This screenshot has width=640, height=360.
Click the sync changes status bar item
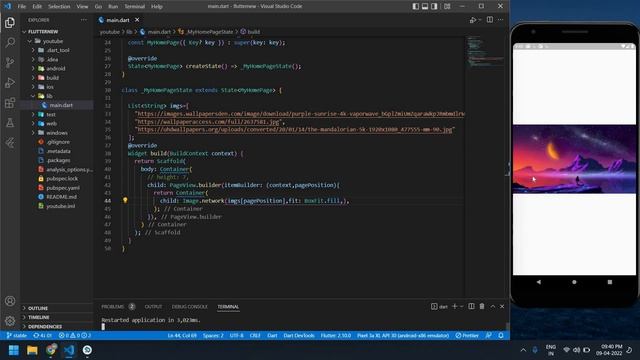pos(42,335)
